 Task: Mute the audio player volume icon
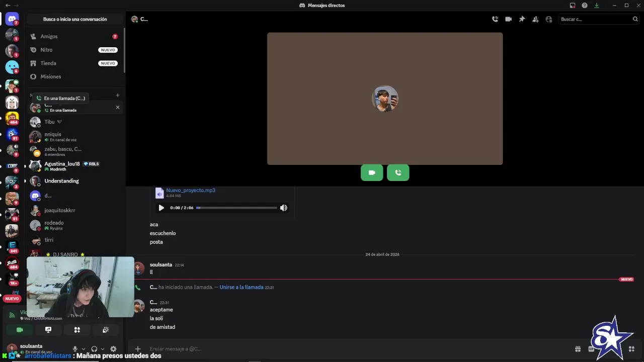(284, 208)
